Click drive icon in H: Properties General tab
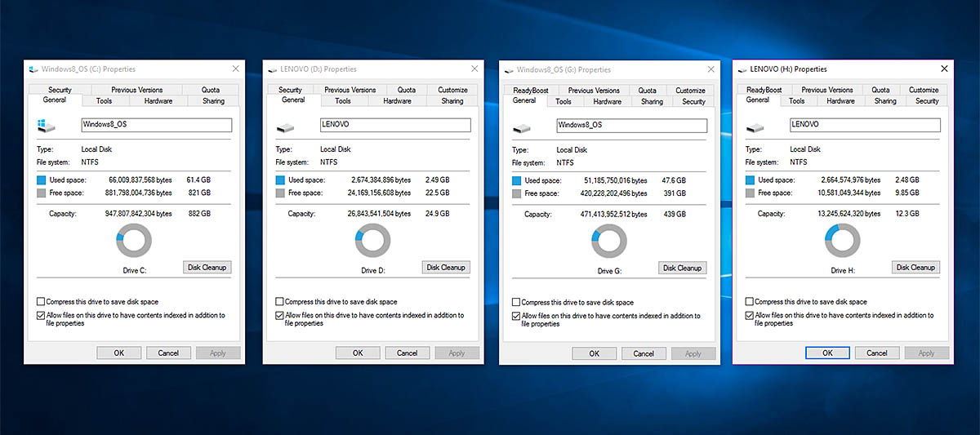Image resolution: width=980 pixels, height=435 pixels. pos(755,127)
